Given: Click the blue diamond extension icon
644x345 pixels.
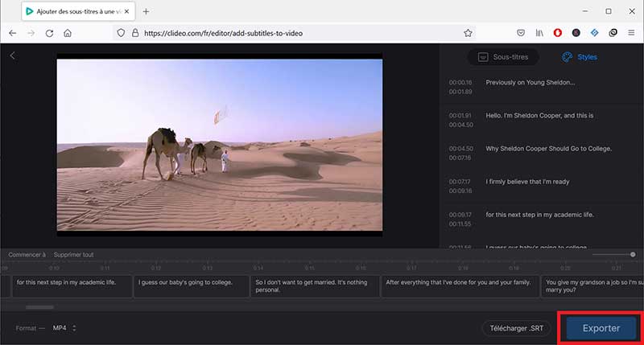Looking at the screenshot, I should tap(594, 33).
